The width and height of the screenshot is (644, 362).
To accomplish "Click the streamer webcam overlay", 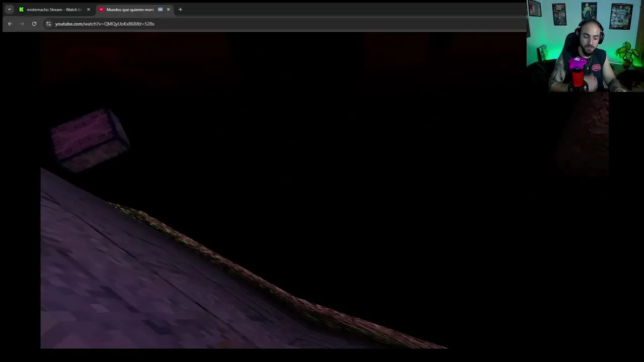I will [585, 46].
